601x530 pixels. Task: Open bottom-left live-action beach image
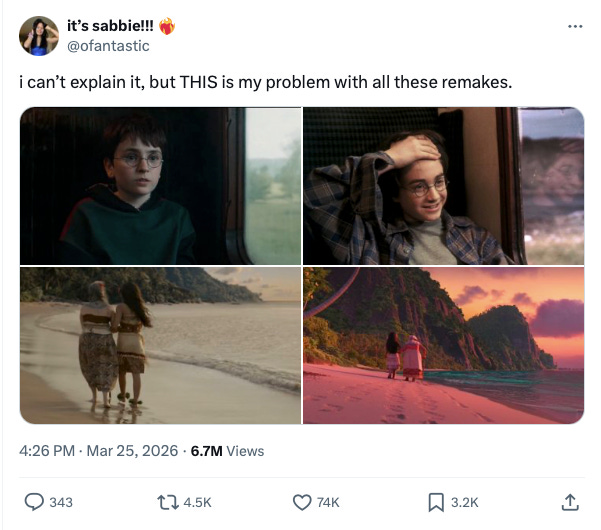(161, 346)
